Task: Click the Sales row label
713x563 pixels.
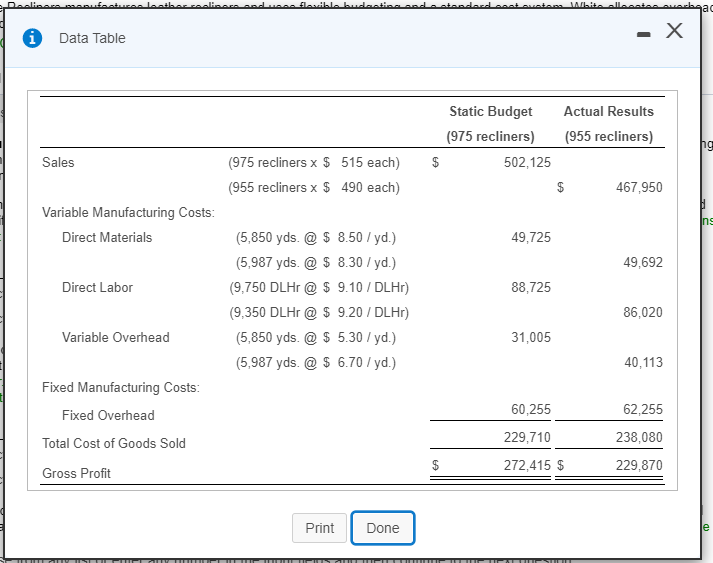Action: coord(58,162)
